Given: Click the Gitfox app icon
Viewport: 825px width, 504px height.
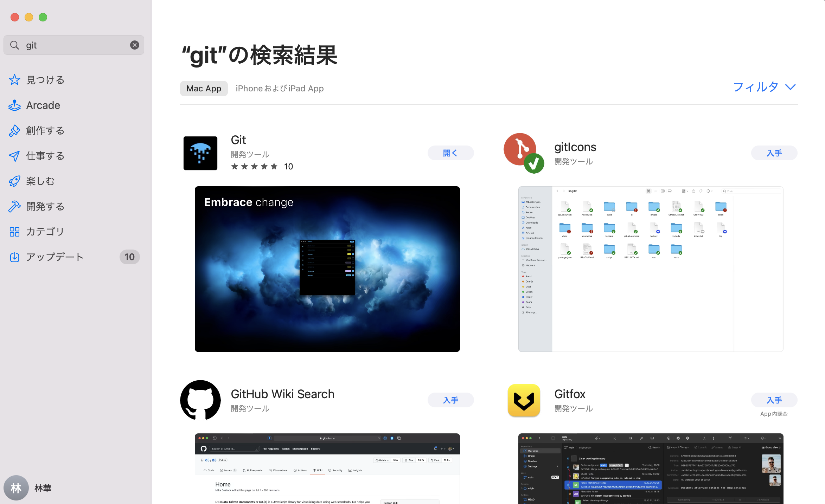Looking at the screenshot, I should (x=524, y=401).
